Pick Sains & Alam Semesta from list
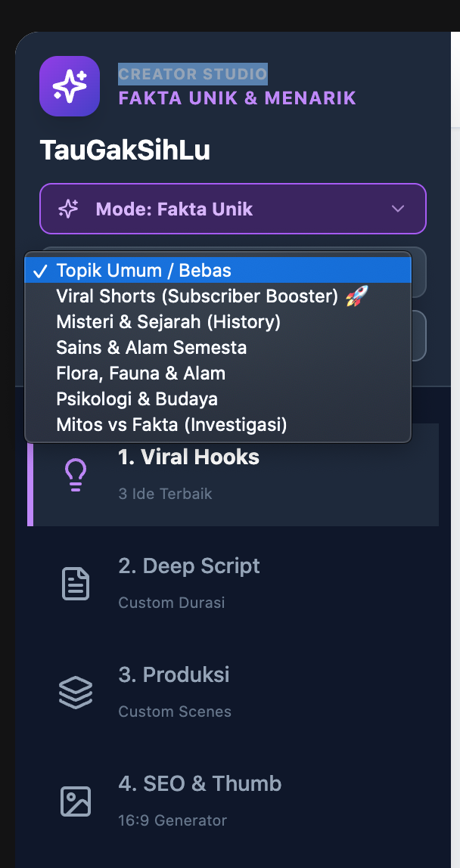The width and height of the screenshot is (460, 868). tap(218, 348)
